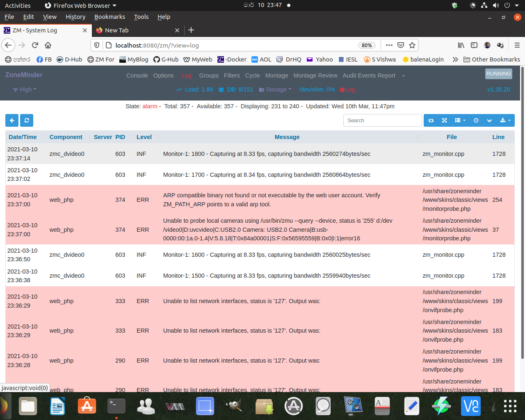Image resolution: width=525 pixels, height=420 pixels.
Task: Click the DB 8/151 indicator
Action: [236, 89]
